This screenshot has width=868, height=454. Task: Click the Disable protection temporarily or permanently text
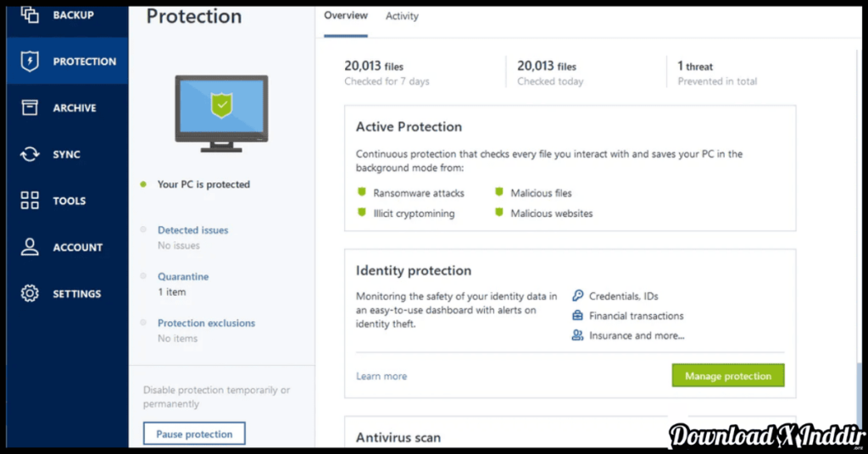tap(216, 396)
